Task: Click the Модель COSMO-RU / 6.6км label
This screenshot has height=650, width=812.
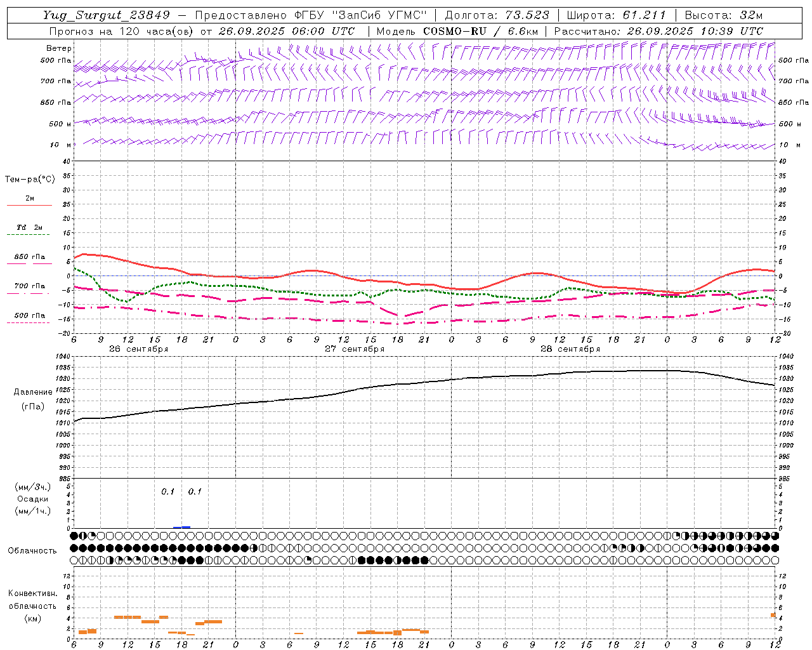Action: point(457,31)
